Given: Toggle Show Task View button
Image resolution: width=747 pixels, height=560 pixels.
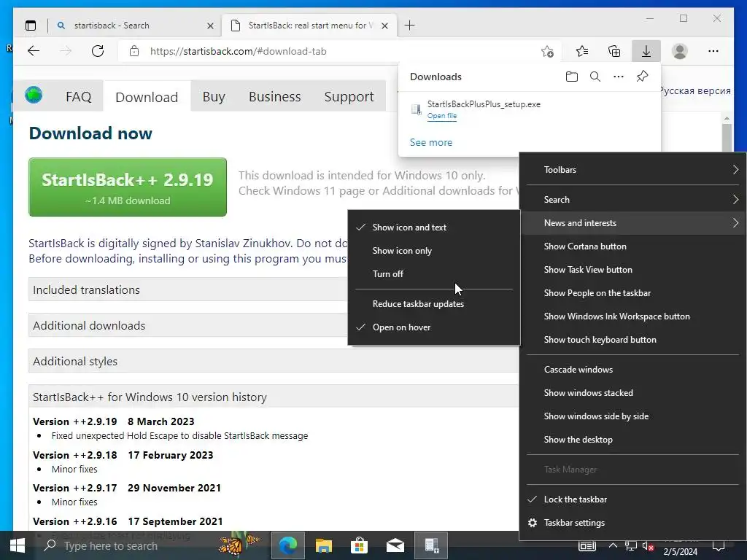Looking at the screenshot, I should coord(632,270).
